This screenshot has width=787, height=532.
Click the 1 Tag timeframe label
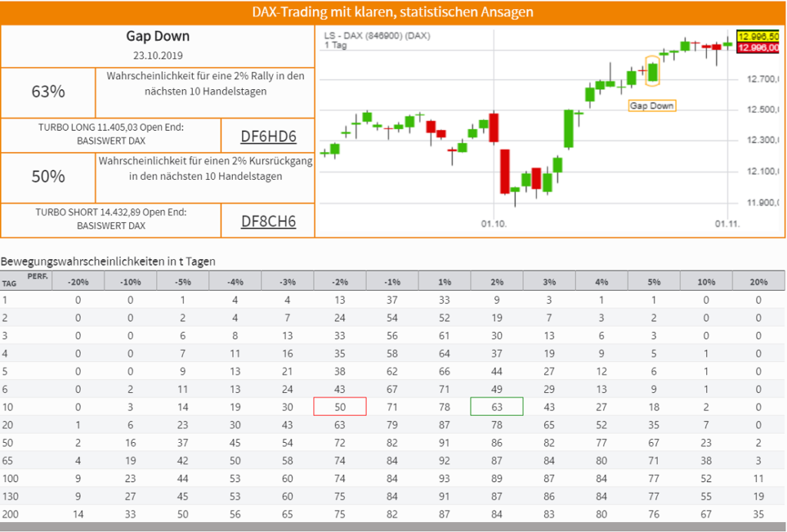[335, 45]
